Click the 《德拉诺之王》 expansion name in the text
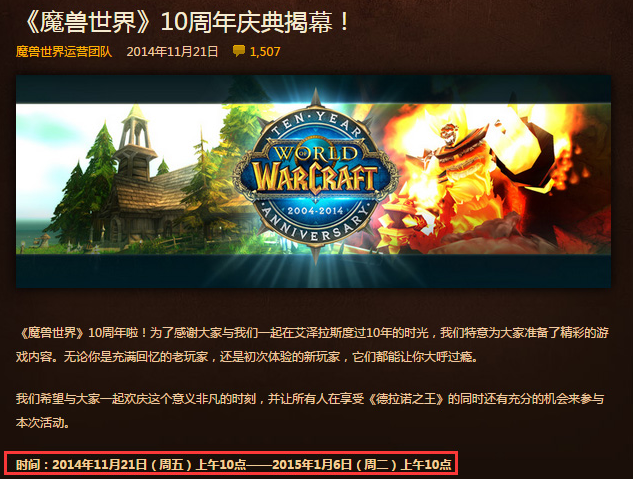This screenshot has width=633, height=479. click(406, 399)
